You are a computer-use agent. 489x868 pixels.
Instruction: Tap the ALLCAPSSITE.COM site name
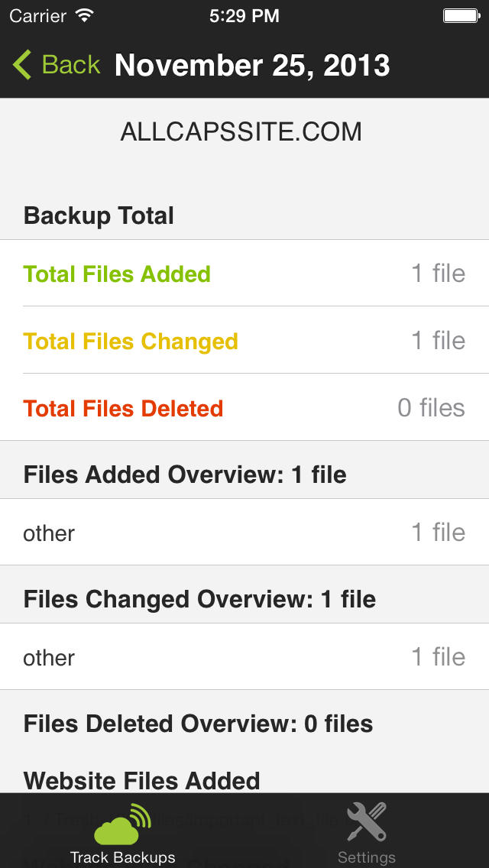(241, 131)
